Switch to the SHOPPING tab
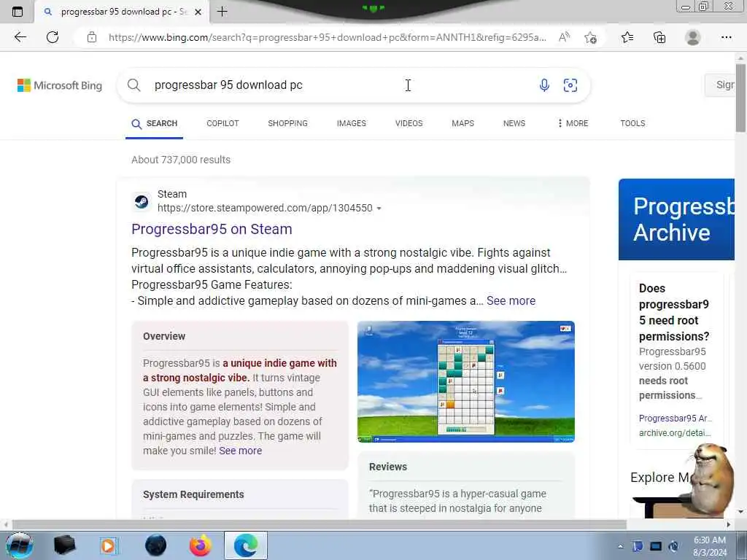The height and width of the screenshot is (560, 747). 287,123
